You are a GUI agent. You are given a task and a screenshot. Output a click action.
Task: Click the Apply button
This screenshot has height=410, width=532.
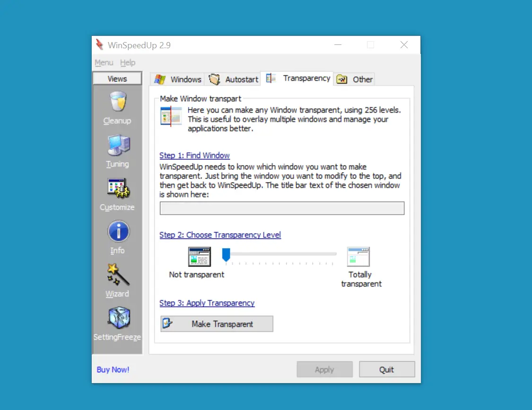[324, 369]
